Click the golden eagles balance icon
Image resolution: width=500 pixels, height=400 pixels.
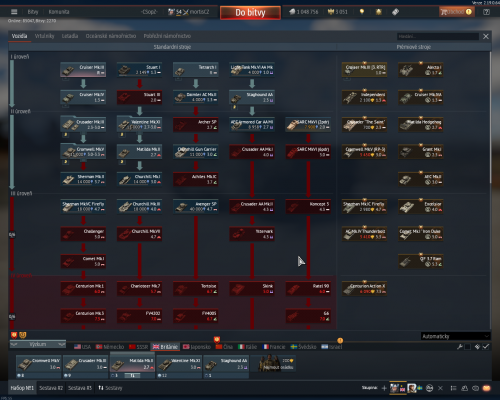pos(331,12)
